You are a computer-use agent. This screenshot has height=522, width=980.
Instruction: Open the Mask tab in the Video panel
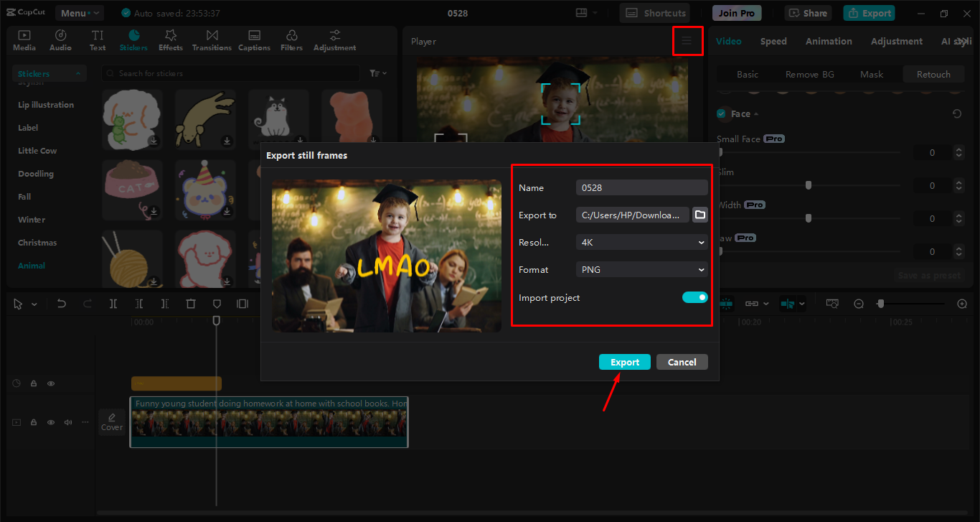[x=871, y=74]
